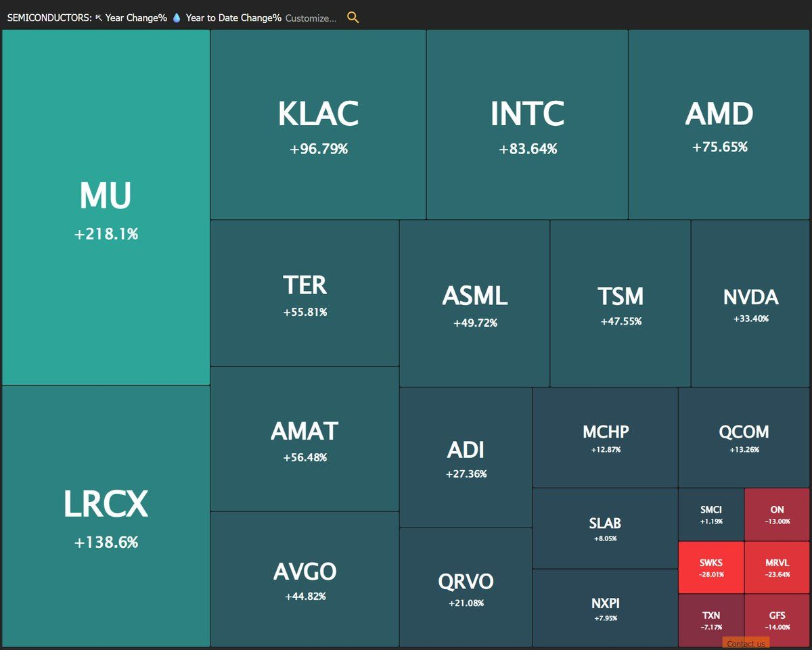
Task: Select the QCOM tile
Action: tap(744, 438)
